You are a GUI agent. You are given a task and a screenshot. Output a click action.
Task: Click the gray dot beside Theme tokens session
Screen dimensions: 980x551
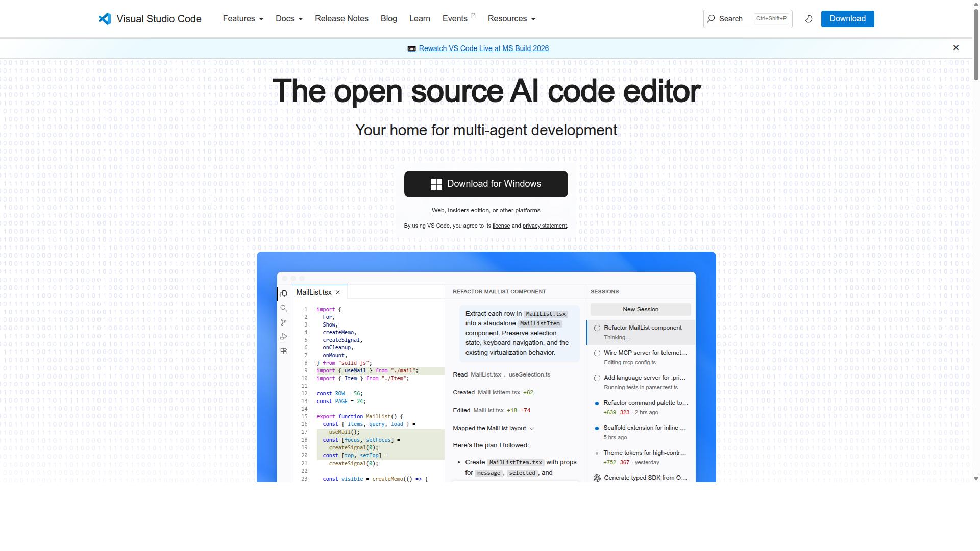pyautogui.click(x=597, y=453)
